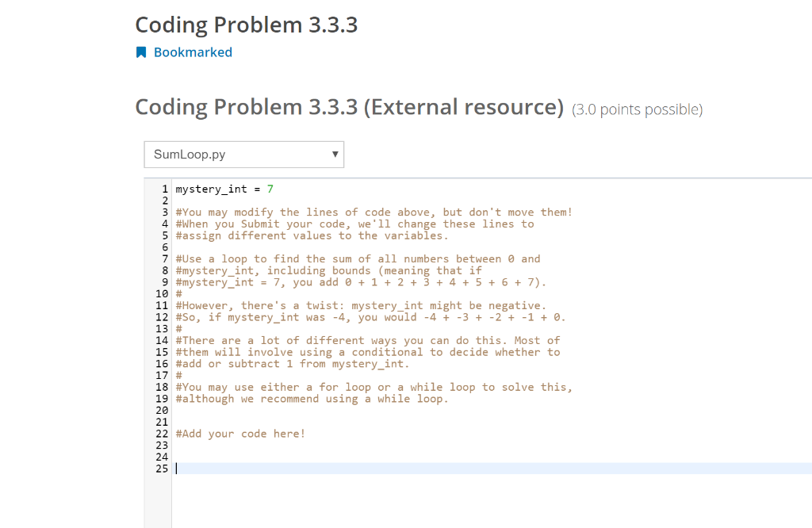Click comment '#There are a lot of different ways'
The image size is (812, 528).
(368, 341)
